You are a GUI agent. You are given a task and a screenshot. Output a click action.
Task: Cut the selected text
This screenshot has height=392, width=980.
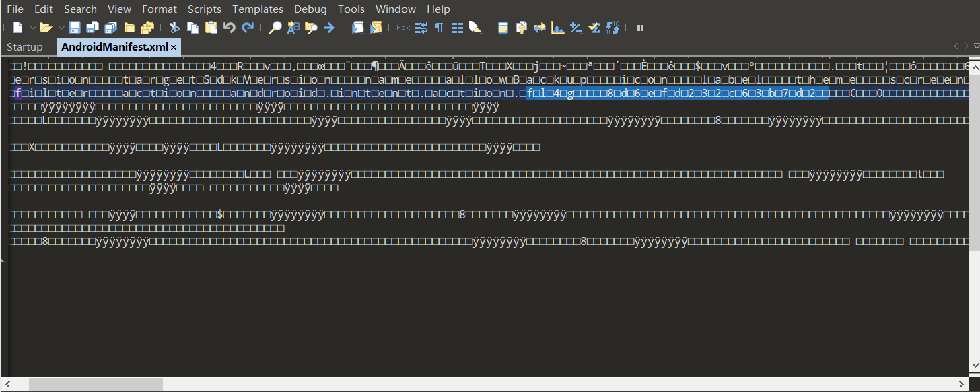coord(174,27)
